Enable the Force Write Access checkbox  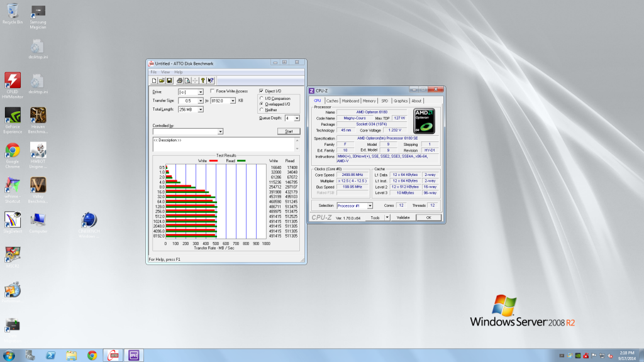[213, 91]
